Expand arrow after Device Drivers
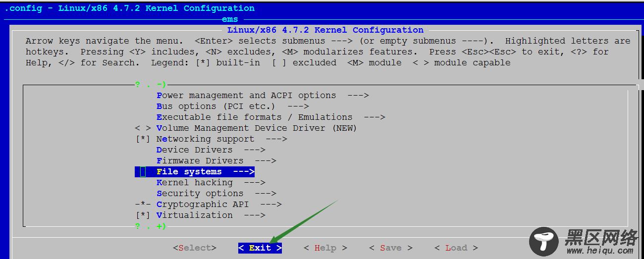The width and height of the screenshot is (644, 259). pyautogui.click(x=255, y=150)
